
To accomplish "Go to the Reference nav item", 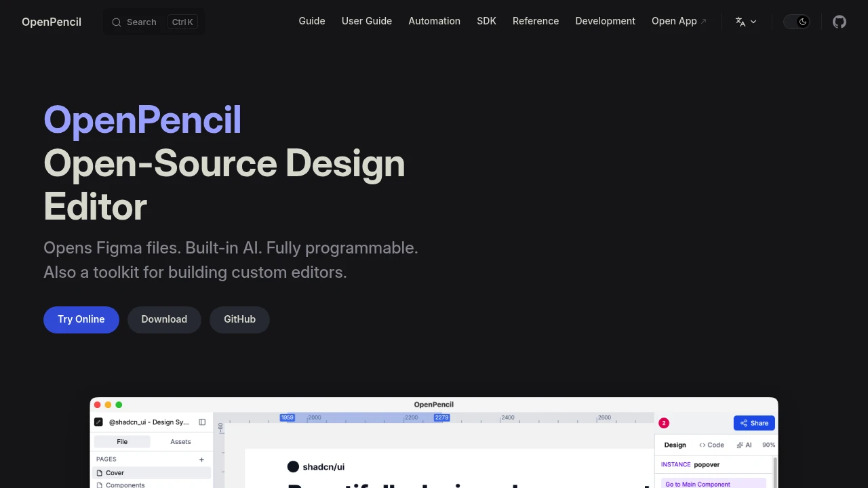I will (536, 21).
